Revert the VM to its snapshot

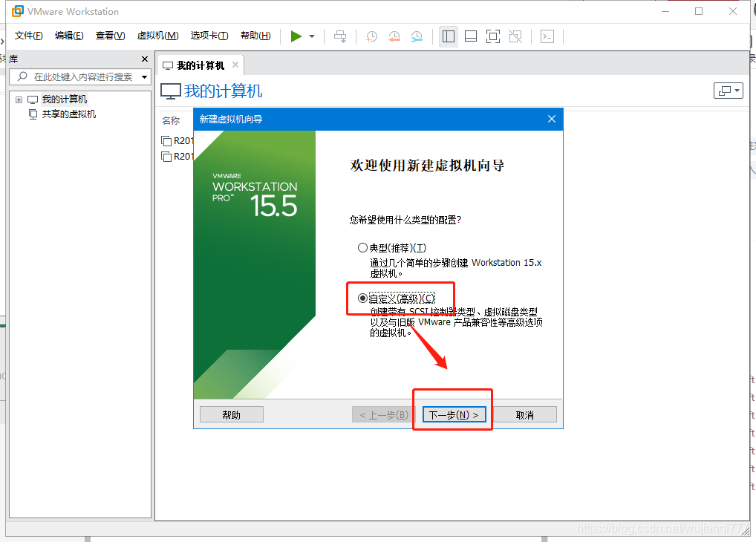(394, 36)
